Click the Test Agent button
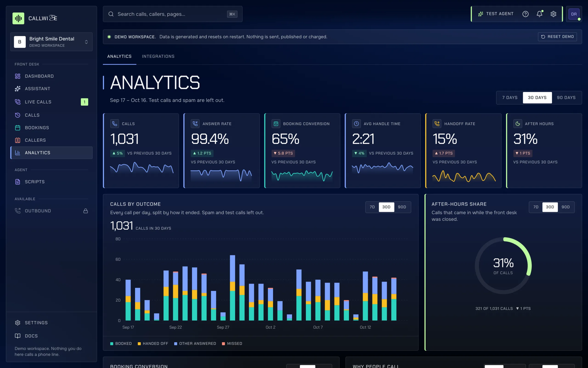This screenshot has height=368, width=588. pos(496,14)
